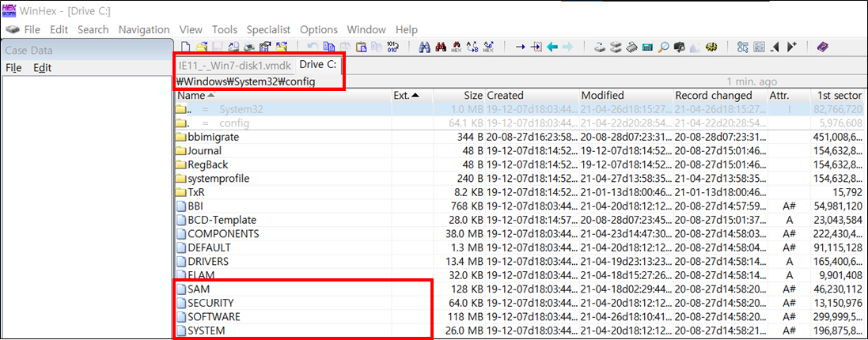
Task: Select the SAM registry hive file
Action: pyautogui.click(x=521, y=289)
